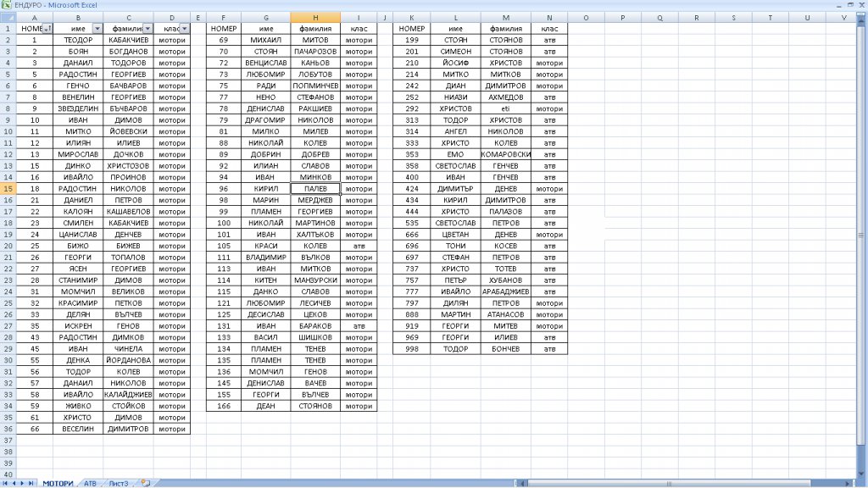Click the previous sheet navigation arrow
The width and height of the screenshot is (868, 488).
(14, 483)
